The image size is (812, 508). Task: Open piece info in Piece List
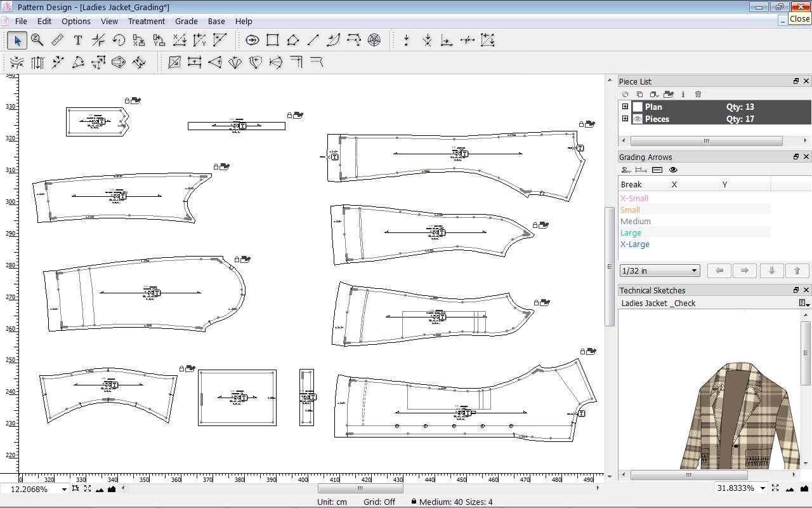click(683, 95)
